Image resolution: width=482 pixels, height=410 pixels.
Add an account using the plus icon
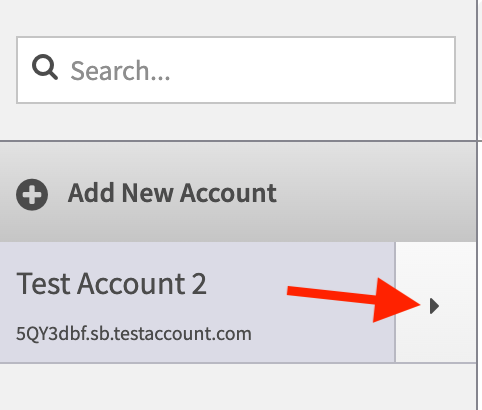32,195
